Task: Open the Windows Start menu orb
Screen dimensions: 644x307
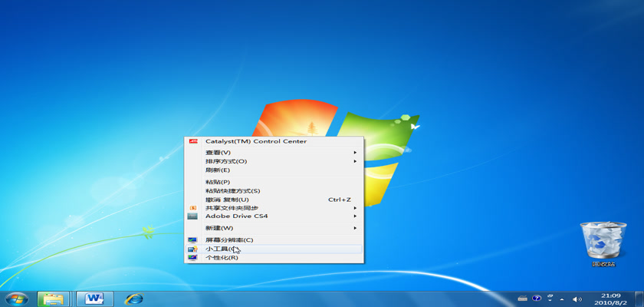Action: (16, 299)
